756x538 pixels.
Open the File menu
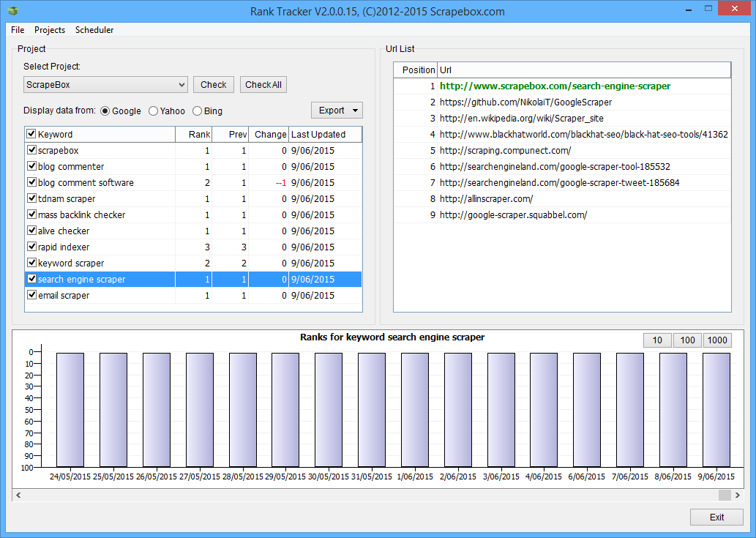[18, 30]
